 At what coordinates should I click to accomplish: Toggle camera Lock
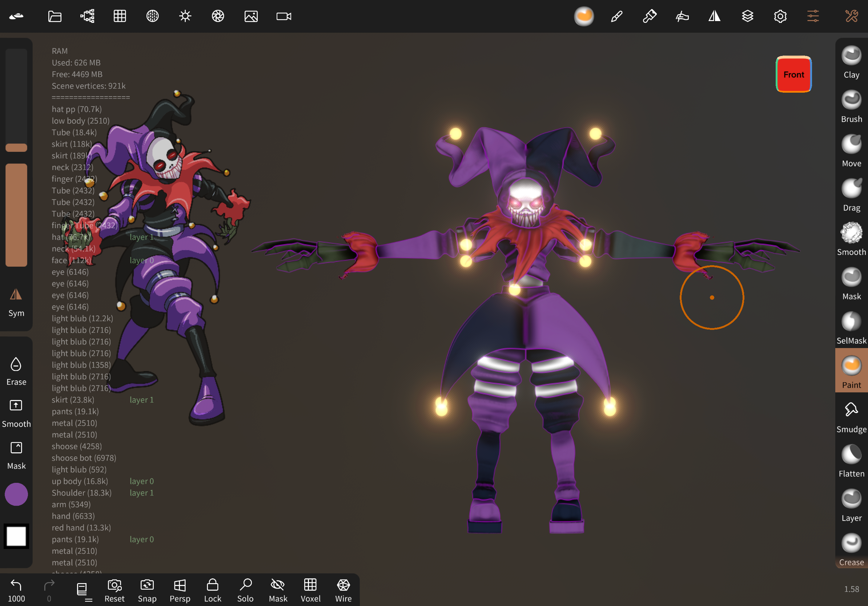pyautogui.click(x=213, y=590)
